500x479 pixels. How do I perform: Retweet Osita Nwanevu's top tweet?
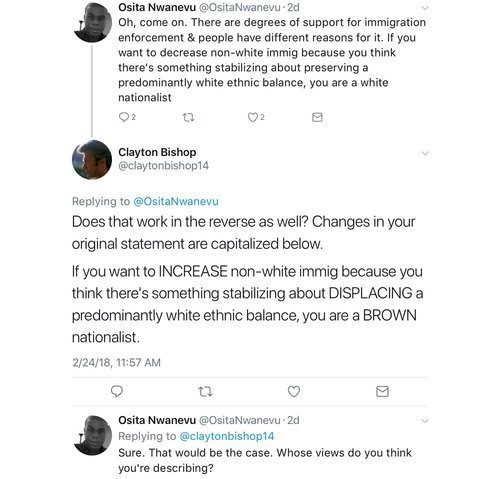pyautogui.click(x=188, y=117)
